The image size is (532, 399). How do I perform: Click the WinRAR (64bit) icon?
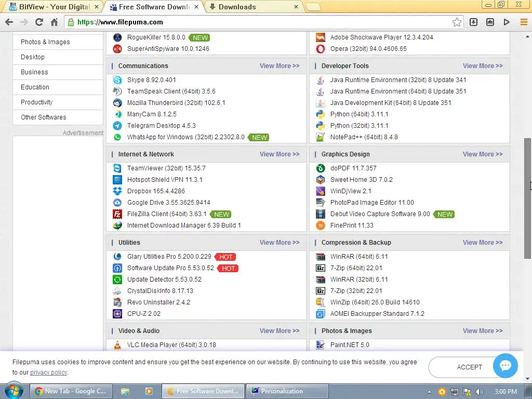[320, 257]
